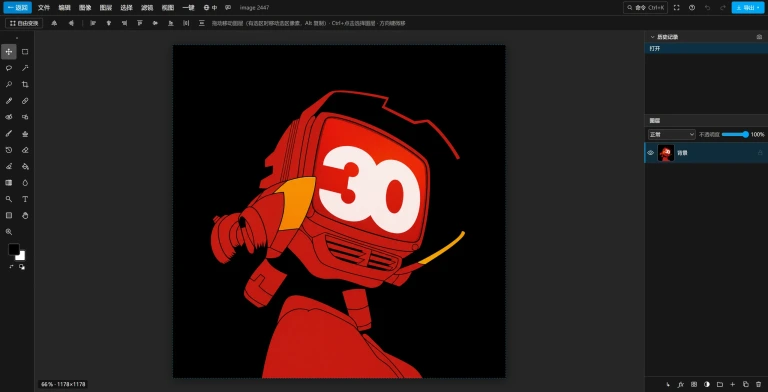Open the comment bubble icon in menu bar
Viewport: 768px width, 392px height.
228,7
